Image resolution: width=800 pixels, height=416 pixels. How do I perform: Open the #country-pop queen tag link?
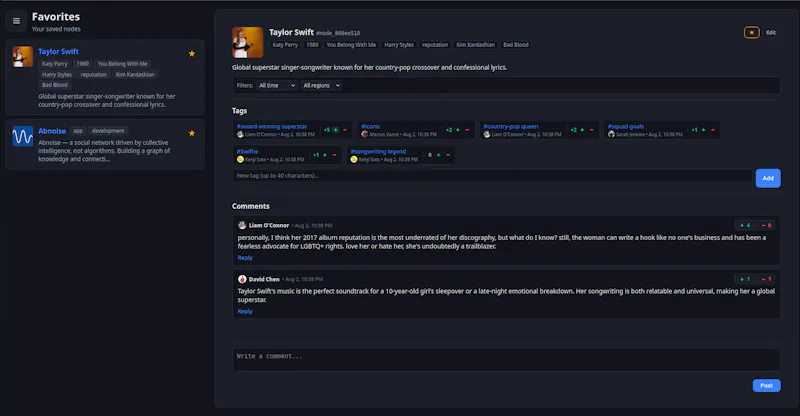[x=511, y=127]
